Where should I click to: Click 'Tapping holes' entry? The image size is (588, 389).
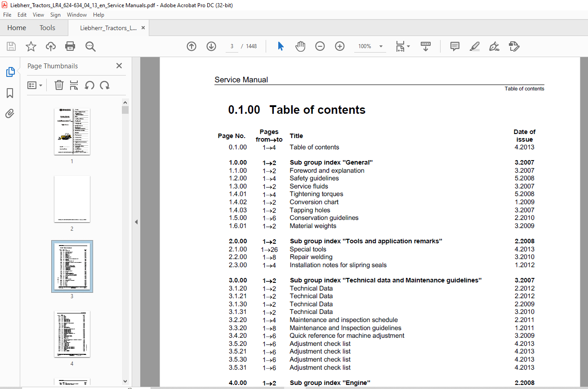[310, 210]
